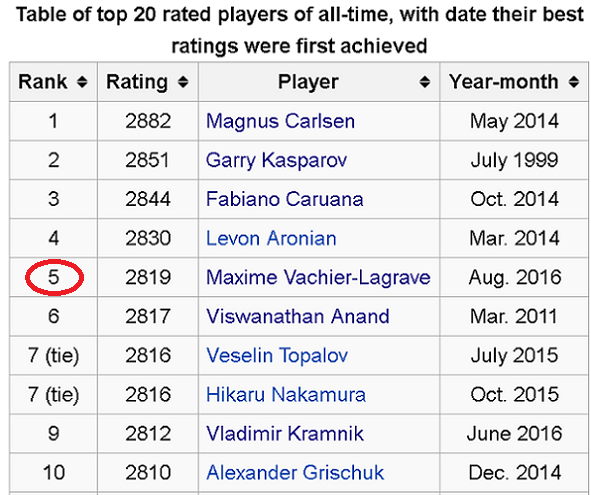Click the Rating column header text
Viewport: 591px width, 495px height.
pos(137,82)
